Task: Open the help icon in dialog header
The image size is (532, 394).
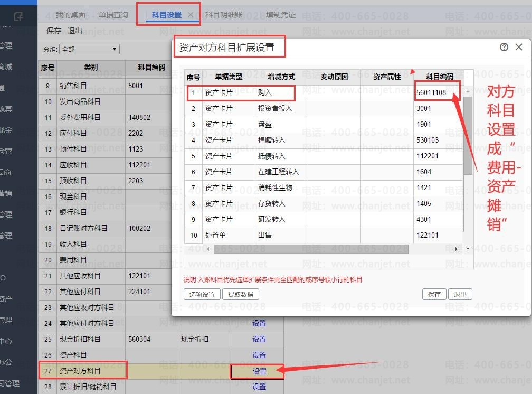Action: pos(504,47)
